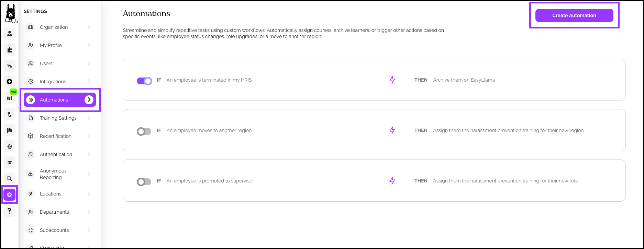Click the puzzle piece sidebar icon

(10, 50)
